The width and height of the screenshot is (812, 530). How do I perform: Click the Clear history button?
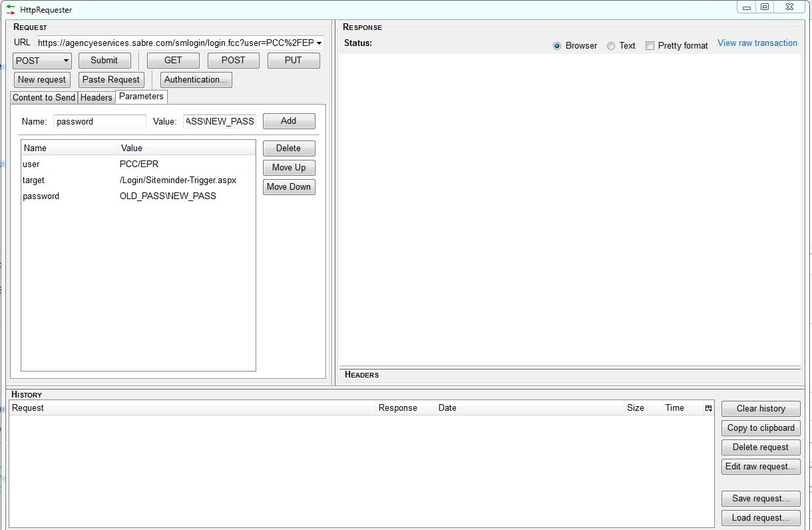pyautogui.click(x=760, y=409)
